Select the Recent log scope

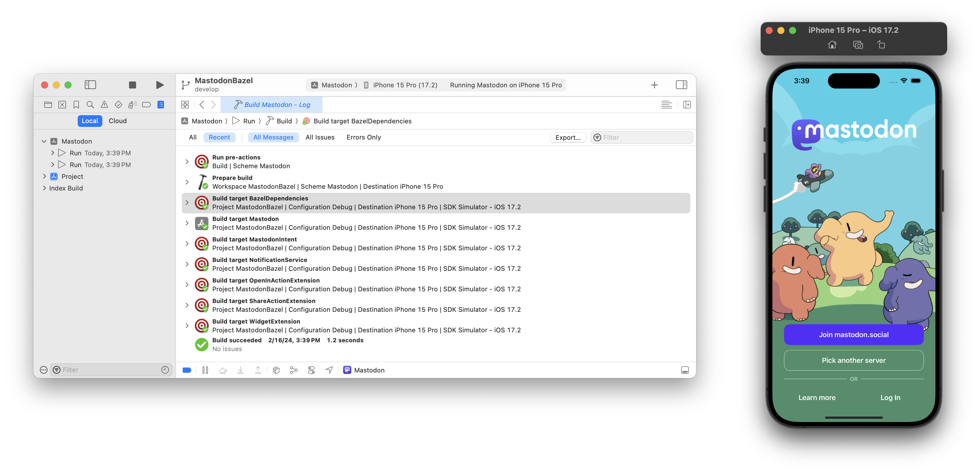(219, 137)
